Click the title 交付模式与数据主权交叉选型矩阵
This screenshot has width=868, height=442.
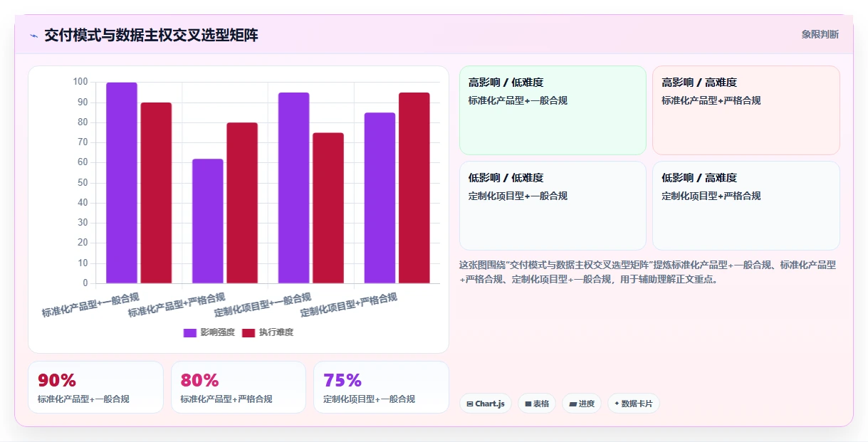coord(151,35)
